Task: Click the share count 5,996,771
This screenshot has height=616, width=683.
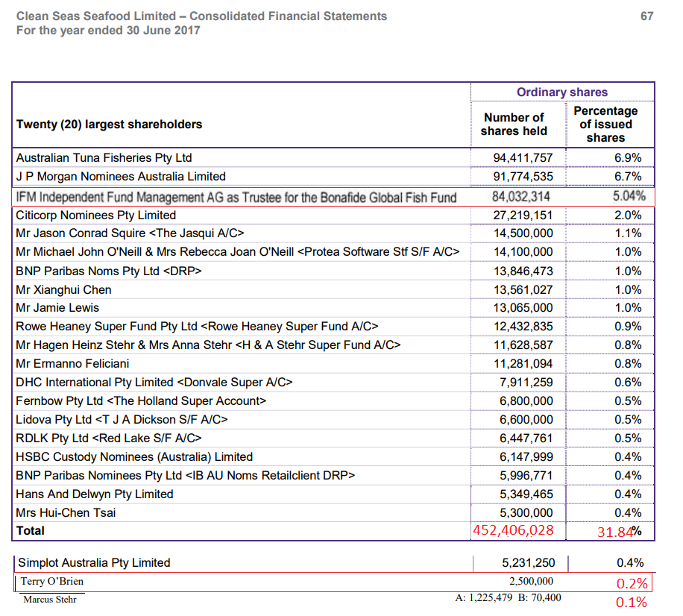Action: coord(526,475)
